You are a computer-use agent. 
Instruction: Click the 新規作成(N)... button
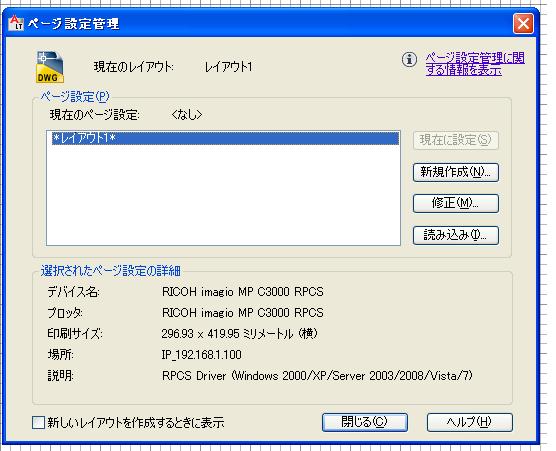456,172
